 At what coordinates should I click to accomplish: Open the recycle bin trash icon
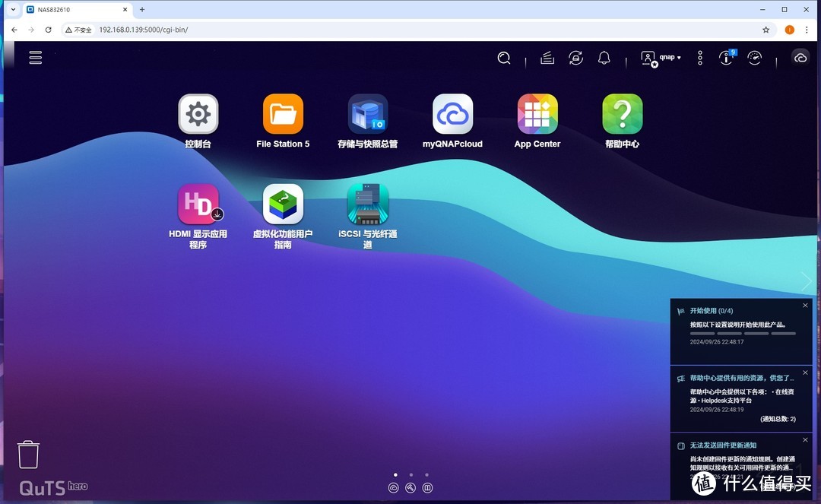28,455
